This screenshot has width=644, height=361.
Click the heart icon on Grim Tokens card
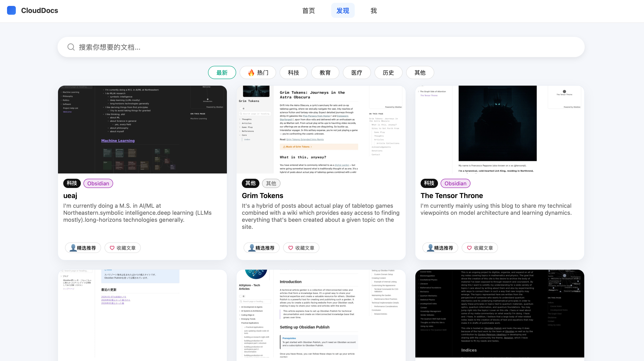(x=291, y=248)
